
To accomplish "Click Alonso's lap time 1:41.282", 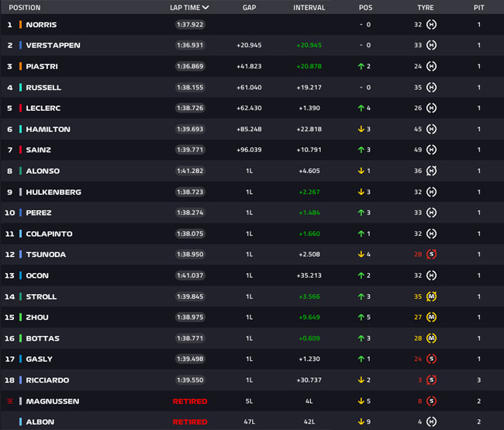I will tap(190, 171).
